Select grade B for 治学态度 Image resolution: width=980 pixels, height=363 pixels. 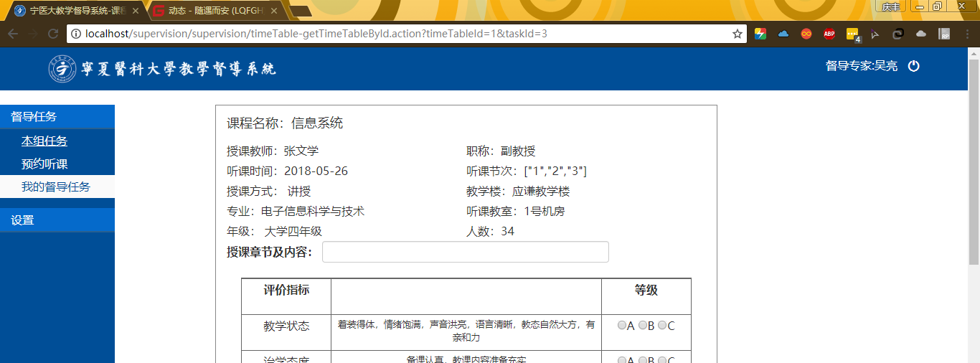[x=642, y=359]
